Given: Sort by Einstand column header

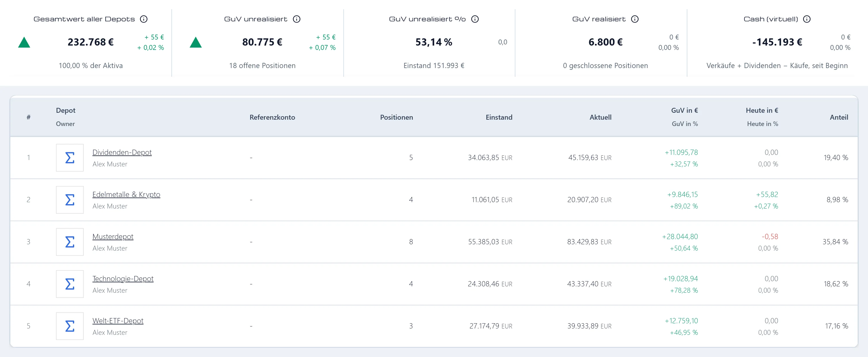Looking at the screenshot, I should tap(499, 117).
